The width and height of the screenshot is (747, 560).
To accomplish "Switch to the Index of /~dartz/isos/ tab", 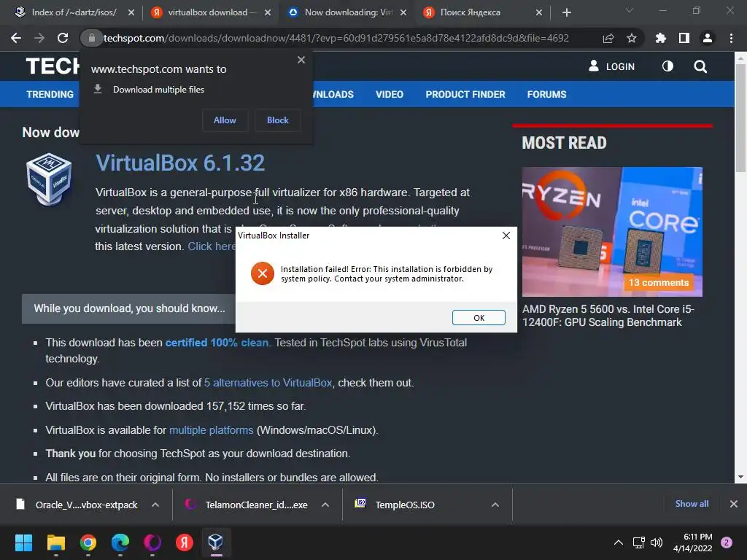I will point(75,12).
